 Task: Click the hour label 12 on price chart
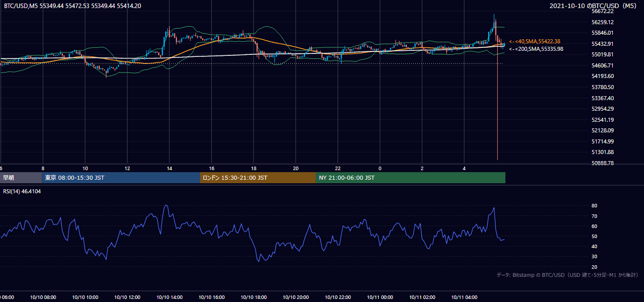click(x=127, y=169)
